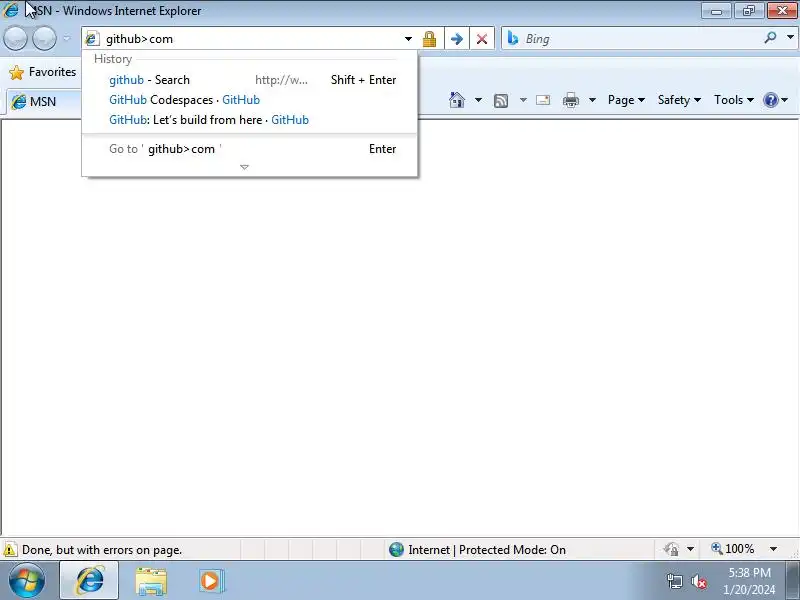Image resolution: width=800 pixels, height=600 pixels.
Task: Click the taskbar clock showing 5:38 PM
Action: click(x=749, y=581)
